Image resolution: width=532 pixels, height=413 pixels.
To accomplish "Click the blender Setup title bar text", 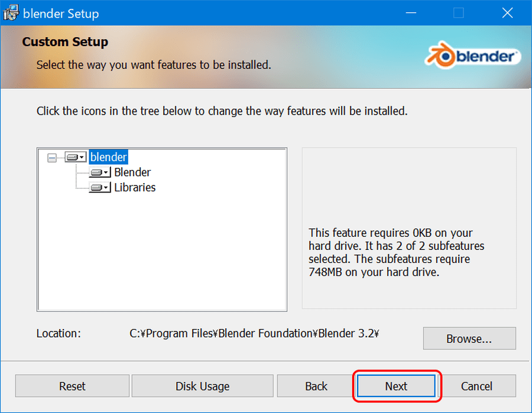I will (x=61, y=13).
